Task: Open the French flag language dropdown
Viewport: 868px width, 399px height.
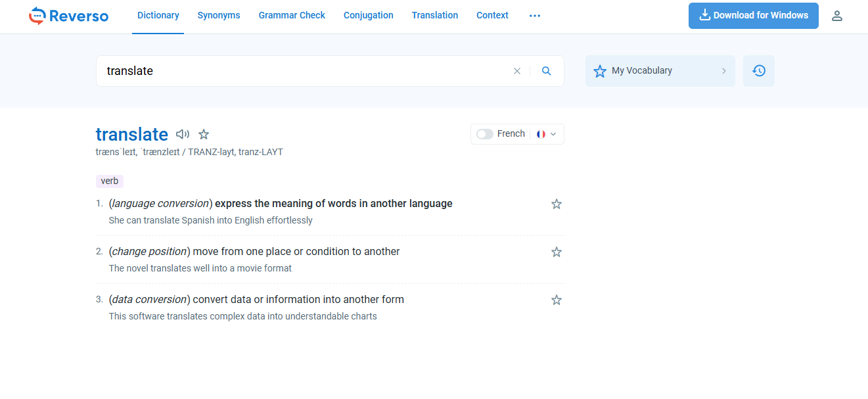Action: 547,134
